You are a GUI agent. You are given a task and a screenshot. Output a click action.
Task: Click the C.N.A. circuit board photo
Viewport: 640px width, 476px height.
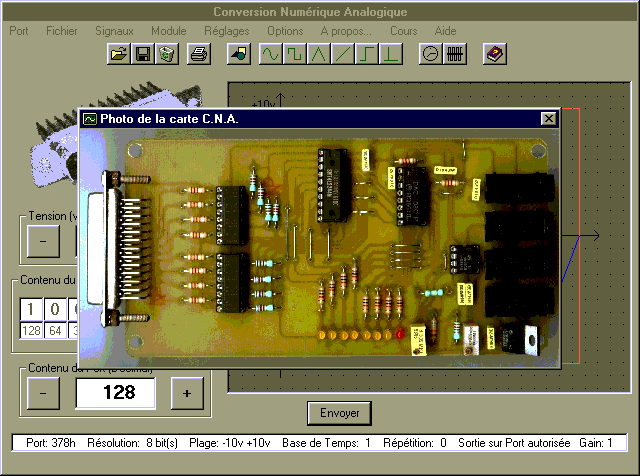pos(319,247)
